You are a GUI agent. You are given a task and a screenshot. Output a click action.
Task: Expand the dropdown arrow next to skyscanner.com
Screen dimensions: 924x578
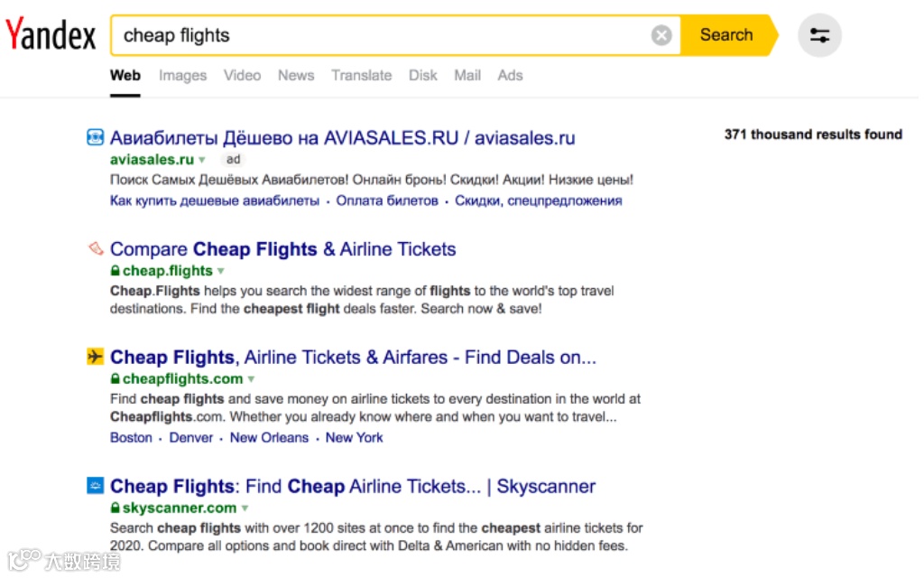(x=245, y=508)
